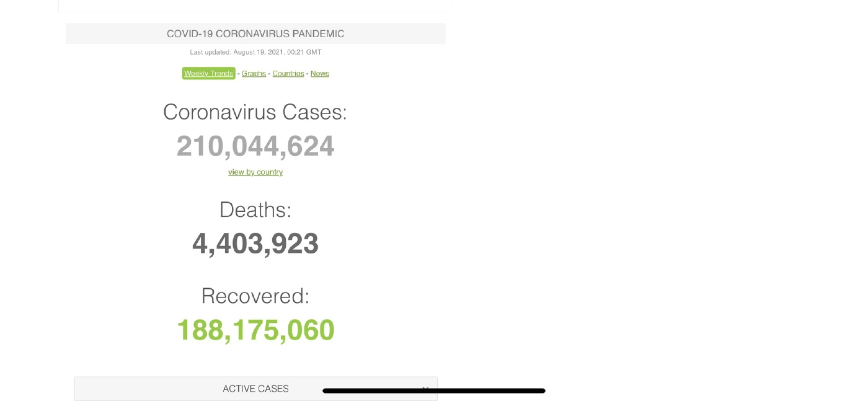This screenshot has height=401, width=868.
Task: Follow the Graphs link
Action: point(254,73)
